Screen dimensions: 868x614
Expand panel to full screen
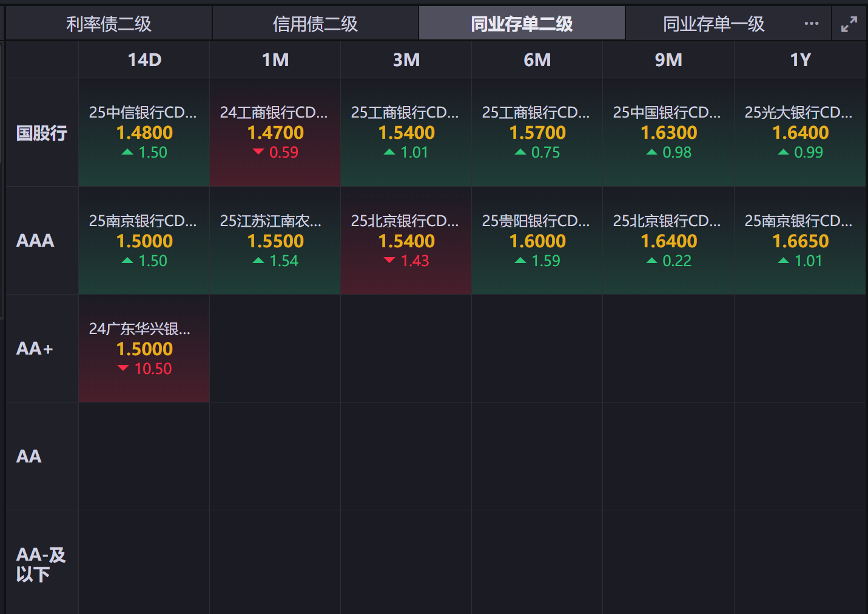849,24
